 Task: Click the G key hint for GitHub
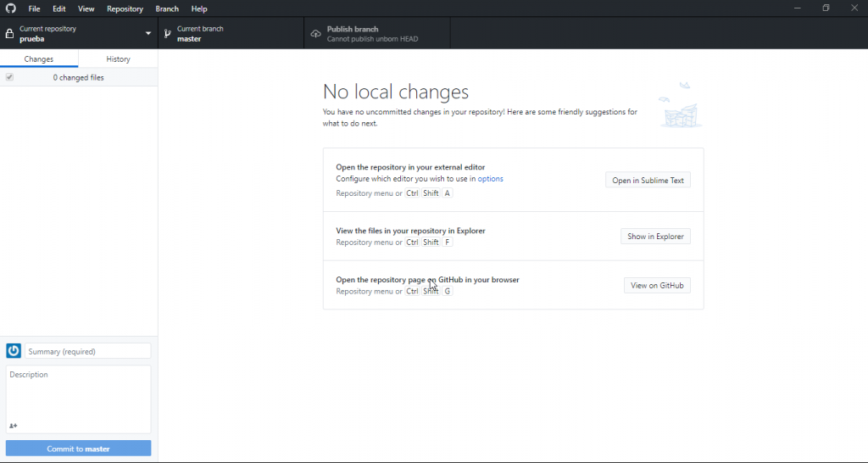(448, 291)
